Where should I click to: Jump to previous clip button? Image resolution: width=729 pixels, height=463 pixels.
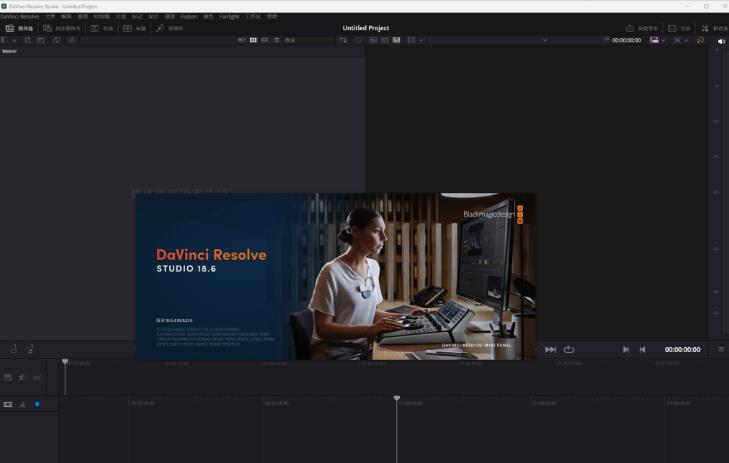point(643,350)
